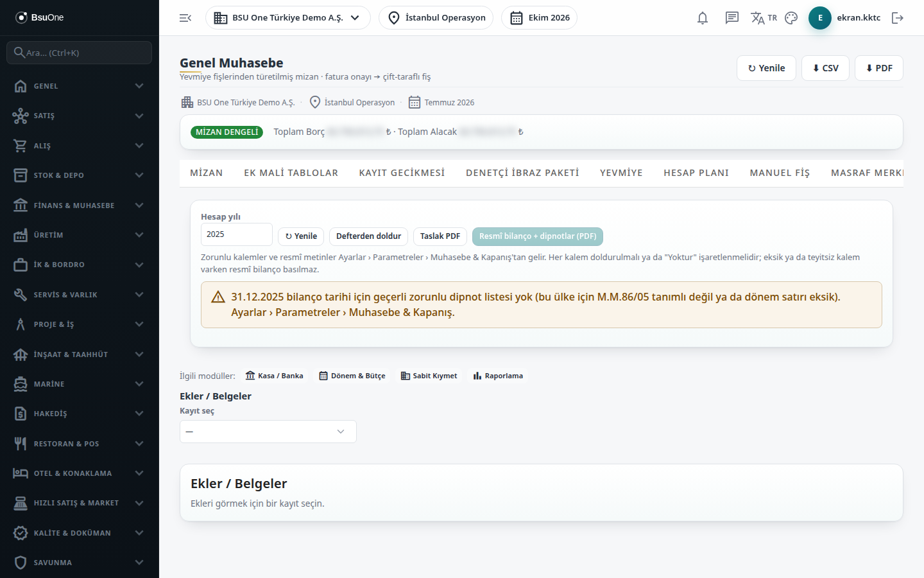The width and height of the screenshot is (924, 578).
Task: Open Kasa / Banka related module
Action: coord(274,376)
